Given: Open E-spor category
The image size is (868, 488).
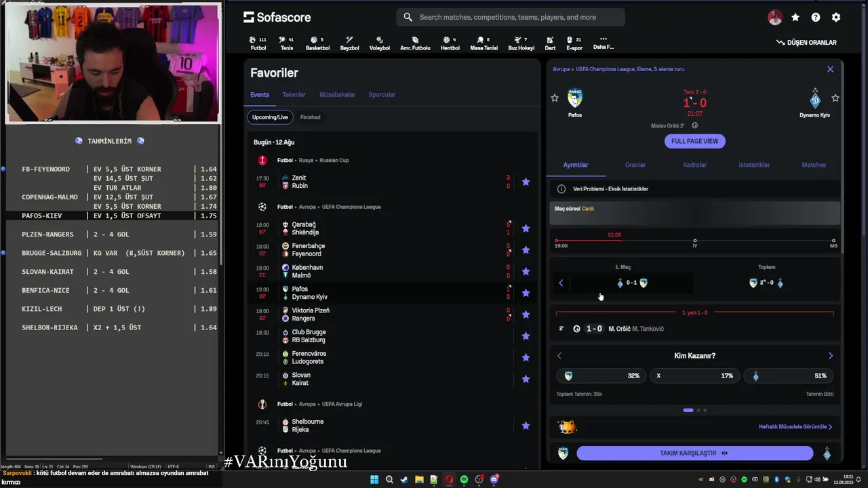Looking at the screenshot, I should (574, 43).
